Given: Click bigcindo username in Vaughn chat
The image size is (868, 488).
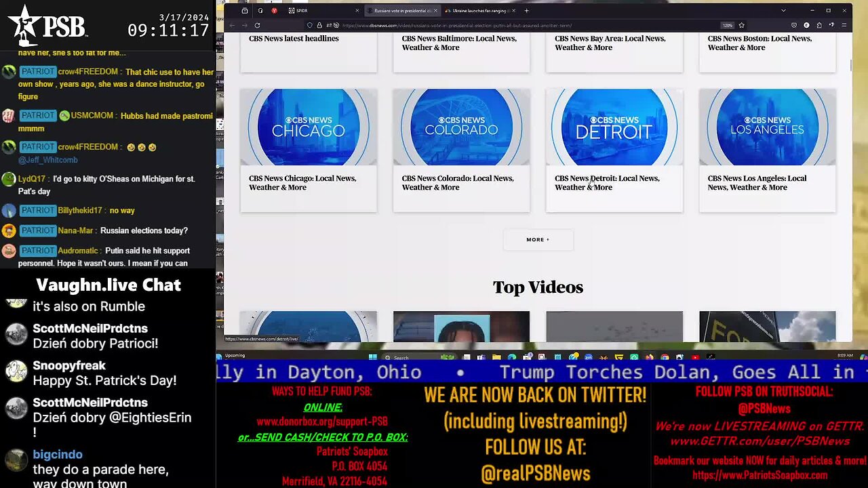Looking at the screenshot, I should (x=58, y=455).
